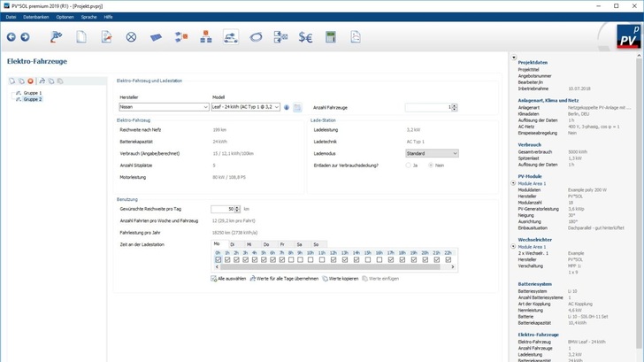The image size is (644, 362).
Task: Click the red delete group icon
Action: click(30, 81)
